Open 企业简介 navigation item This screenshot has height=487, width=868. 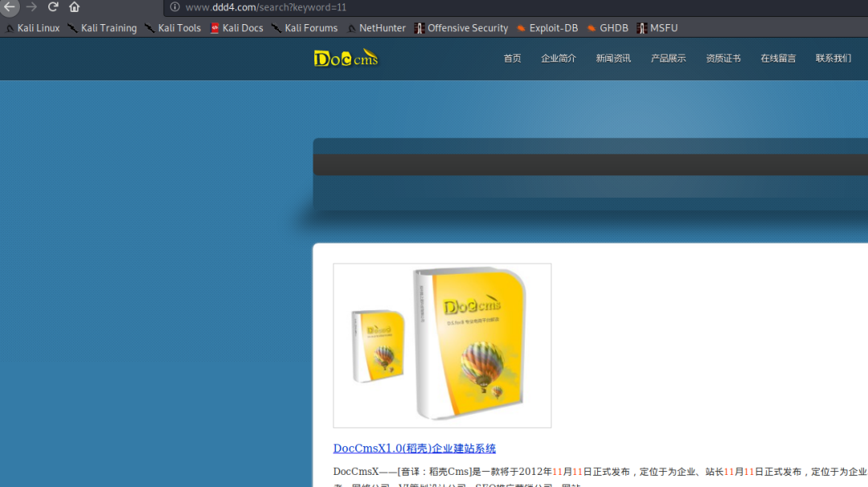click(559, 59)
